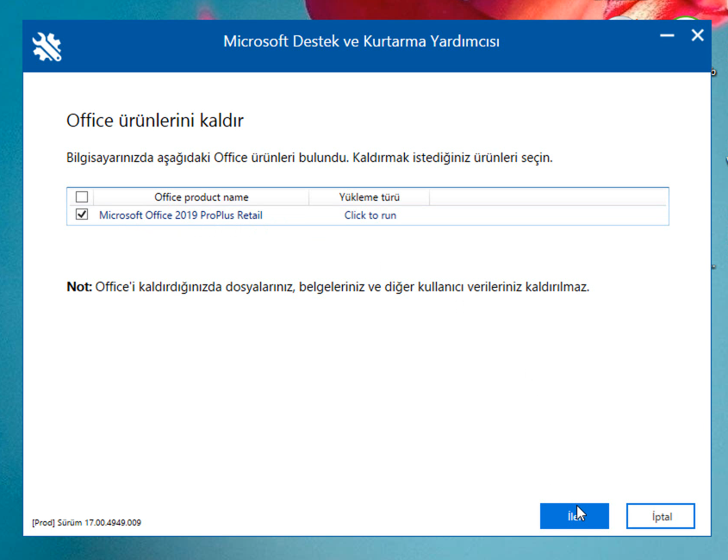Viewport: 728px width, 560px height.
Task: Uncheck Microsoft Office 2019 ProPlus Retail checkbox
Action: coord(82,215)
